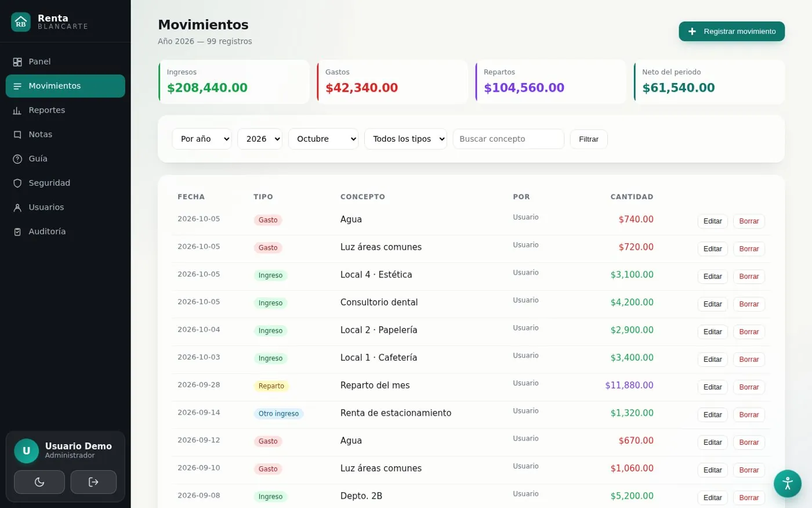This screenshot has height=508, width=812.
Task: Click the Usuario Demo avatar circle
Action: [26, 451]
